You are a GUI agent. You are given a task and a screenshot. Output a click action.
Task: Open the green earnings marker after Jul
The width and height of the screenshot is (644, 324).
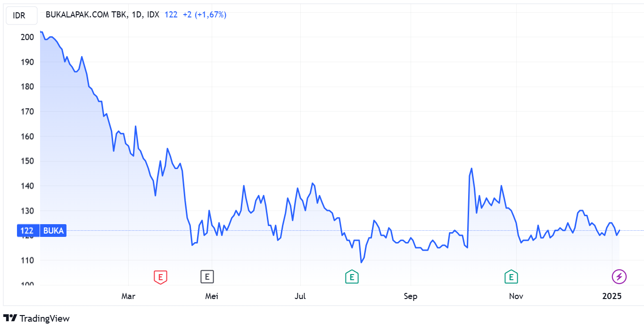pyautogui.click(x=352, y=277)
